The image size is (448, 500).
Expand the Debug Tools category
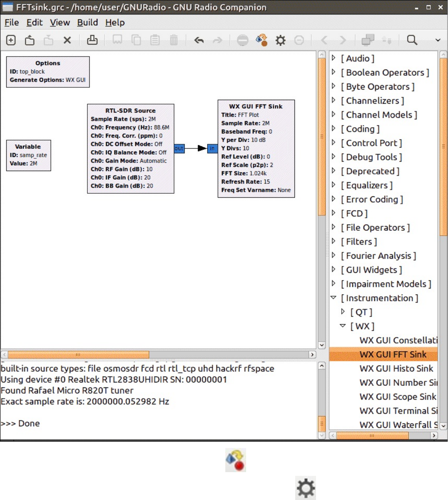(333, 157)
